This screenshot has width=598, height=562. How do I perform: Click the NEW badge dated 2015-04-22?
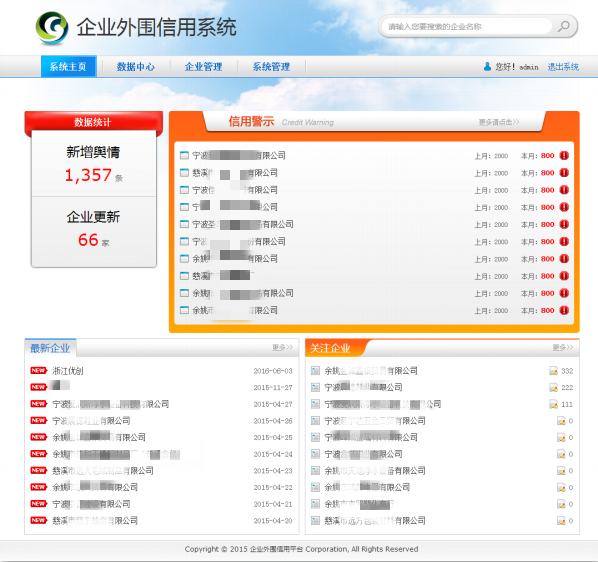pyautogui.click(x=39, y=487)
